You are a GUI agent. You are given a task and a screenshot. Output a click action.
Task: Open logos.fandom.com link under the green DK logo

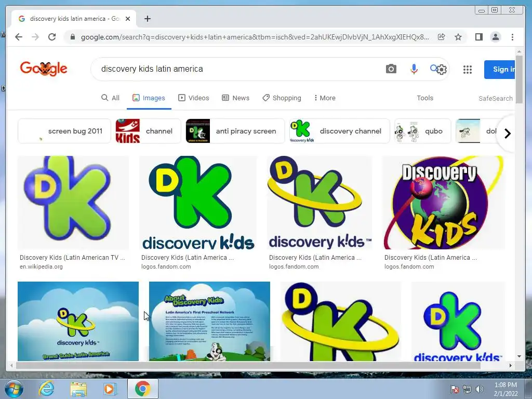coord(166,267)
